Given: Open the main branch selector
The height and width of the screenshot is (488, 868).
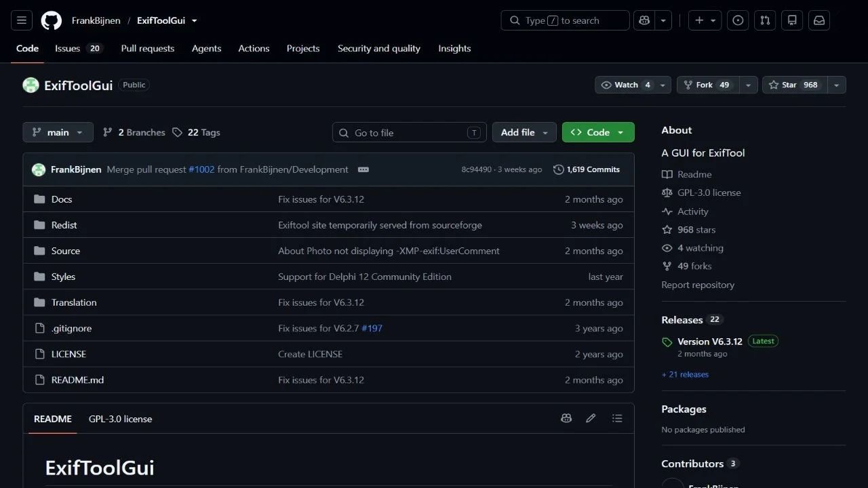Looking at the screenshot, I should click(58, 132).
